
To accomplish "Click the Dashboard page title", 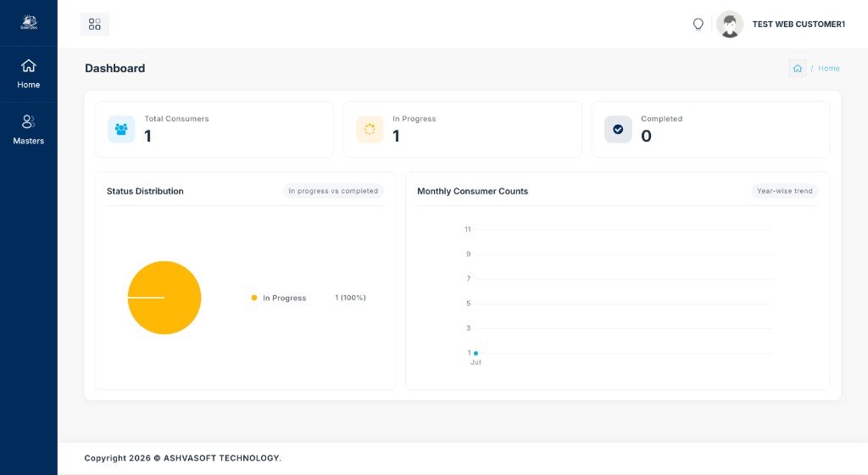I will [x=115, y=68].
